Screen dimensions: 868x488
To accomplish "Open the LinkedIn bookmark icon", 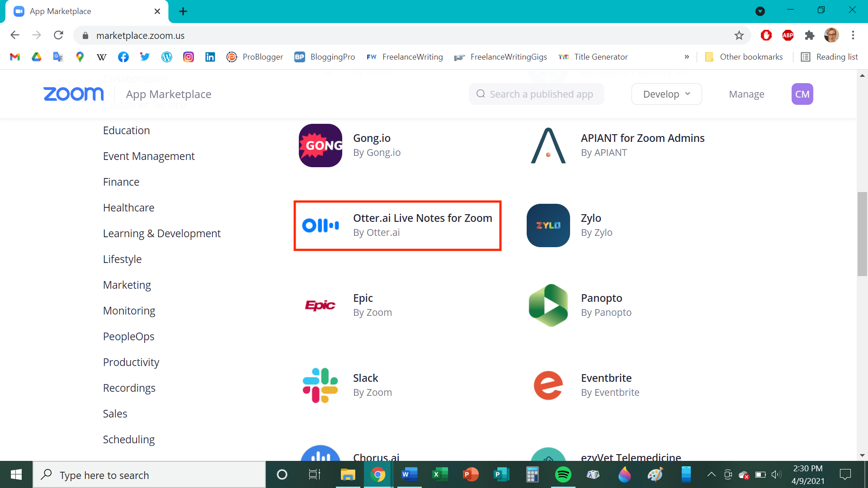I will click(210, 57).
